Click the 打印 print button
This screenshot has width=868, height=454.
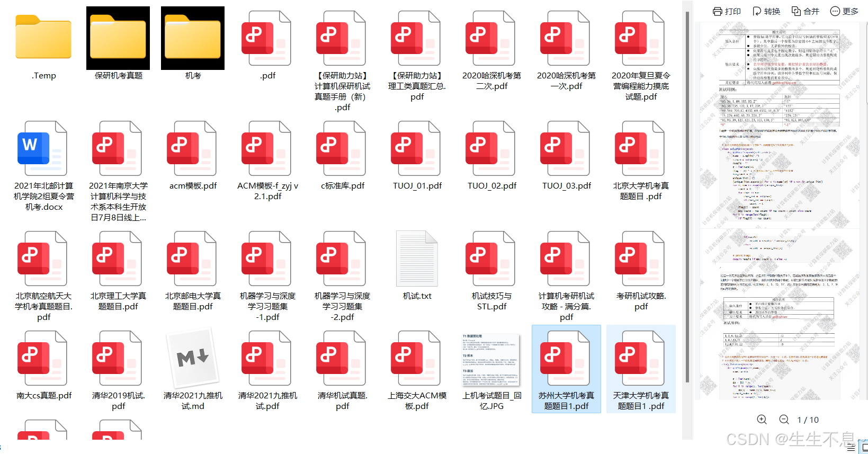(727, 11)
